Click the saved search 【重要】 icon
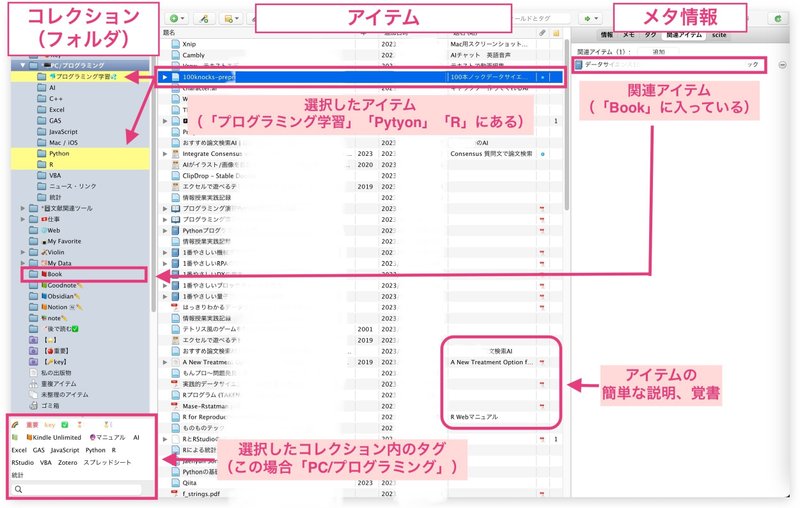Viewport: 800px width, 508px height. 33,351
